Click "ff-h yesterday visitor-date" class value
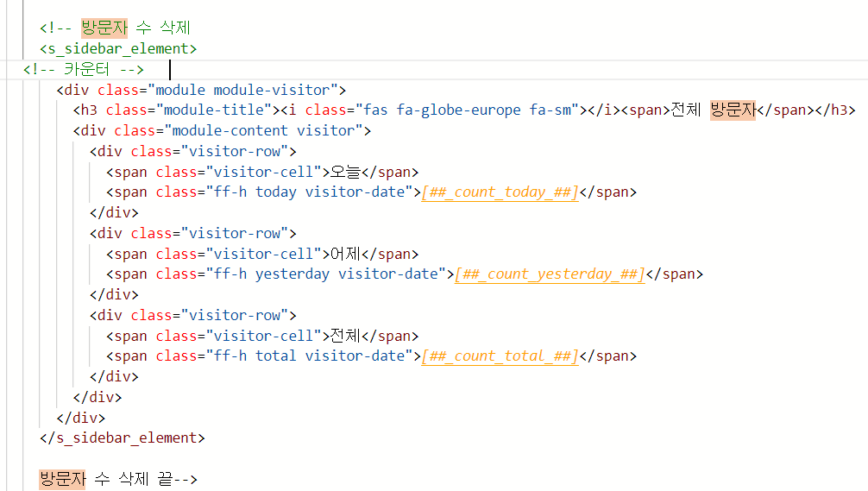 coord(326,274)
